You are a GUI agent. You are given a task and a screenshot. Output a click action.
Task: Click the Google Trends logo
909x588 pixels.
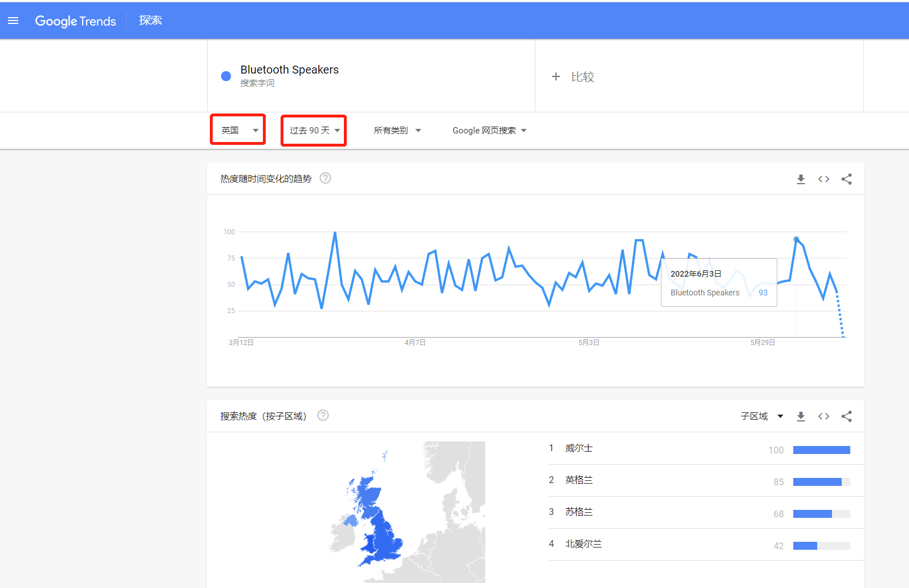75,21
